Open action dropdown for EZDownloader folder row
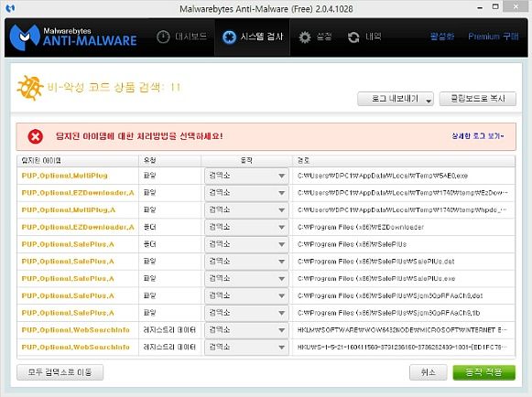 click(246, 227)
